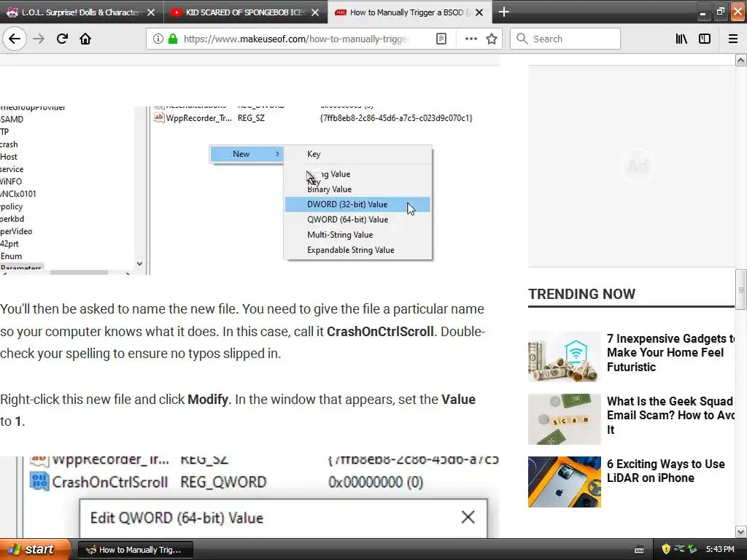747x560 pixels.
Task: Click the Ad placeholder in the sidebar
Action: tap(638, 166)
